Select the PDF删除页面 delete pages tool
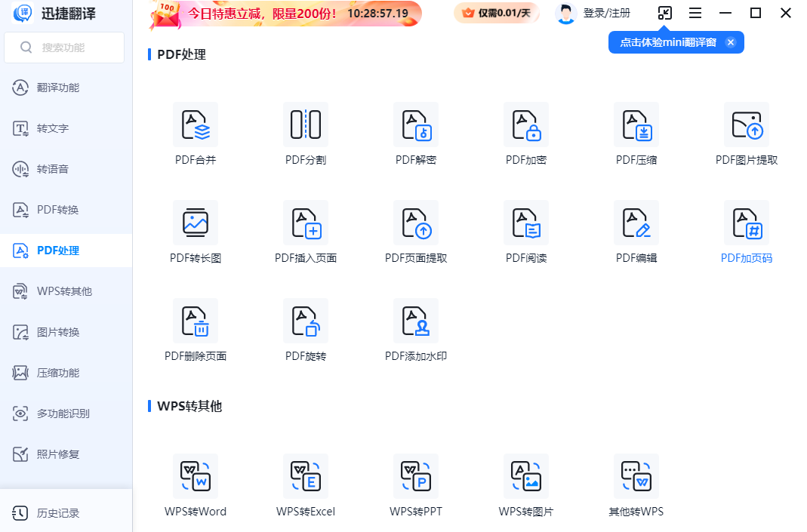807x532 pixels. pos(196,321)
